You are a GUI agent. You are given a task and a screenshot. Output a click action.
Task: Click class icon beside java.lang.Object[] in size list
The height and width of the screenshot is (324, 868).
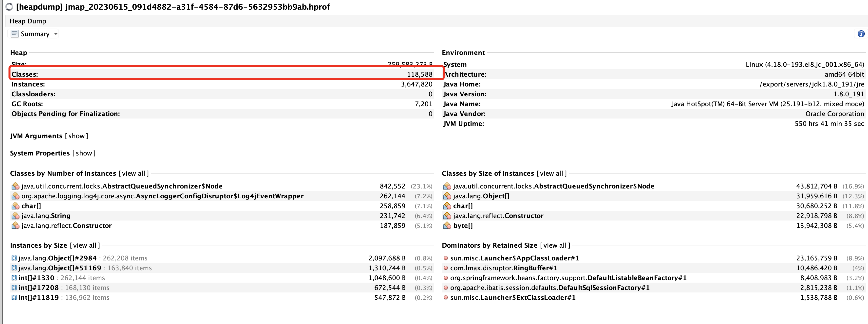coord(447,196)
